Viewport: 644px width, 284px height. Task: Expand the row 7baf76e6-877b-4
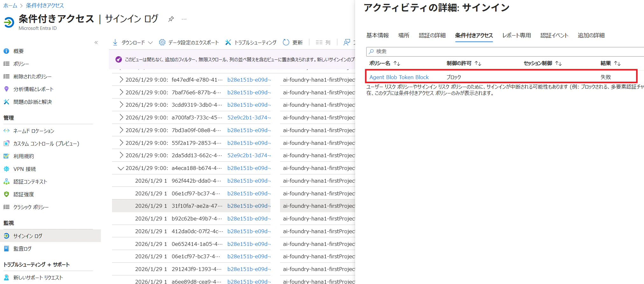(121, 92)
